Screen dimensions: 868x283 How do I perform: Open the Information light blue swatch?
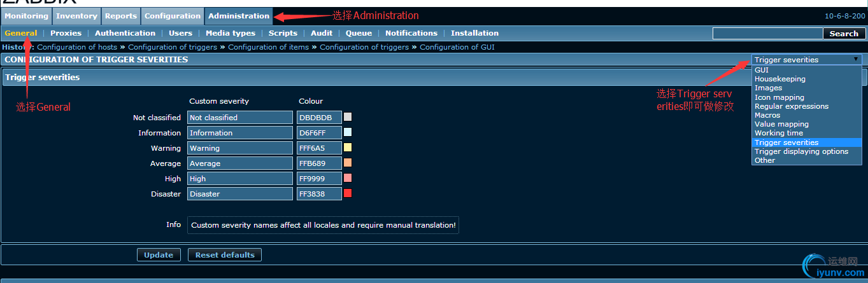348,132
